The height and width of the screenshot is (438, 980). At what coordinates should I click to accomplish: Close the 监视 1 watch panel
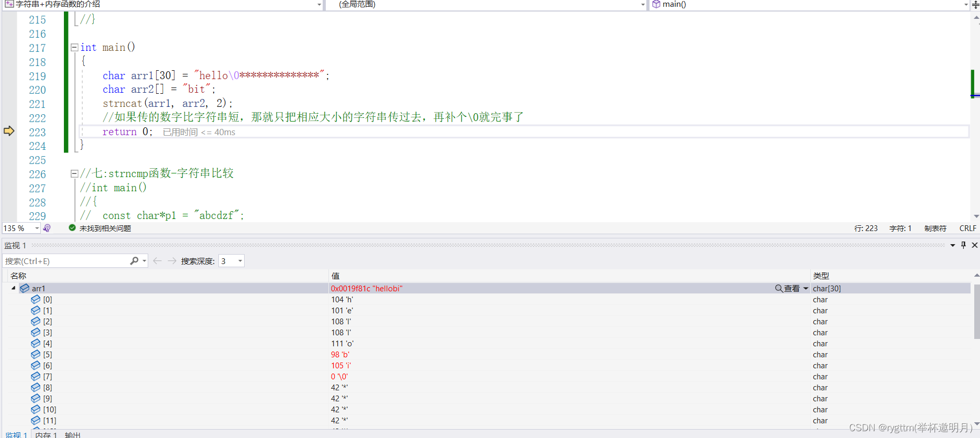(x=975, y=245)
